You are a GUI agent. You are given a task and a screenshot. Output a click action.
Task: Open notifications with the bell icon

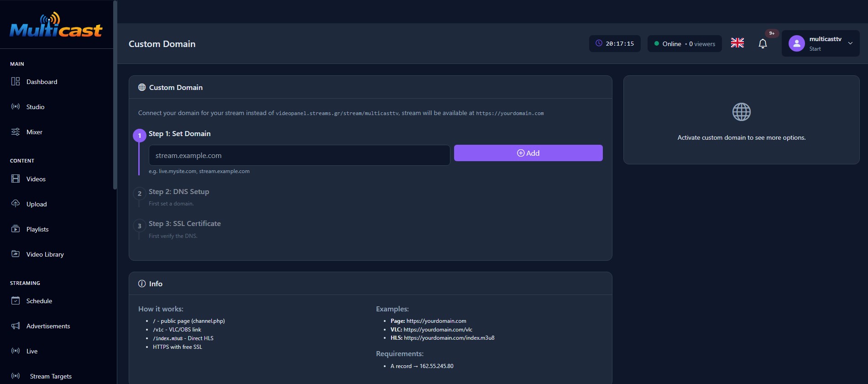763,44
